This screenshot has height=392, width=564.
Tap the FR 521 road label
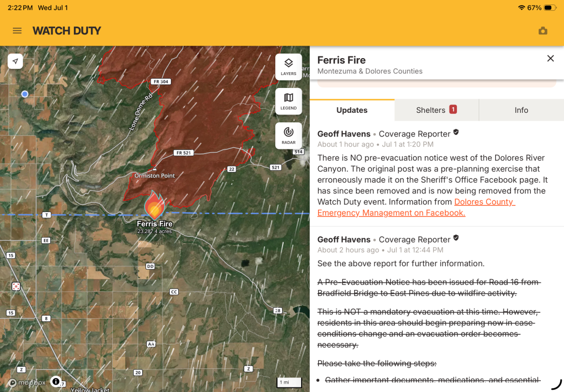[184, 153]
